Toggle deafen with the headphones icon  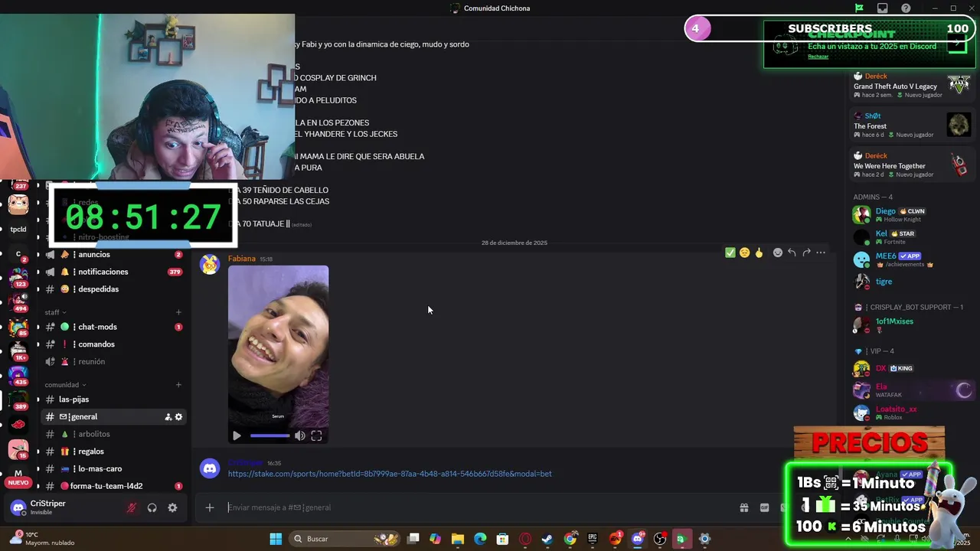(x=152, y=507)
